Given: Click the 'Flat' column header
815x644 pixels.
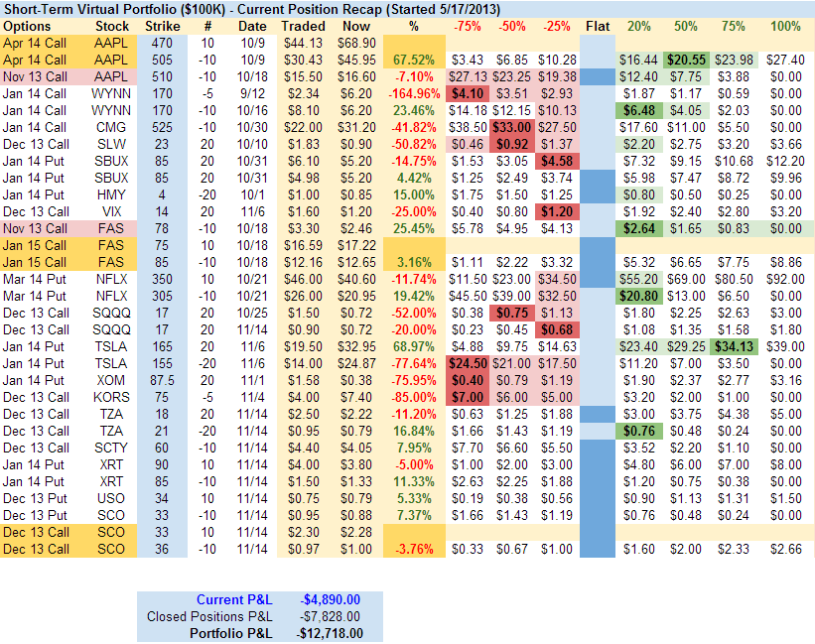Looking at the screenshot, I should (x=598, y=25).
